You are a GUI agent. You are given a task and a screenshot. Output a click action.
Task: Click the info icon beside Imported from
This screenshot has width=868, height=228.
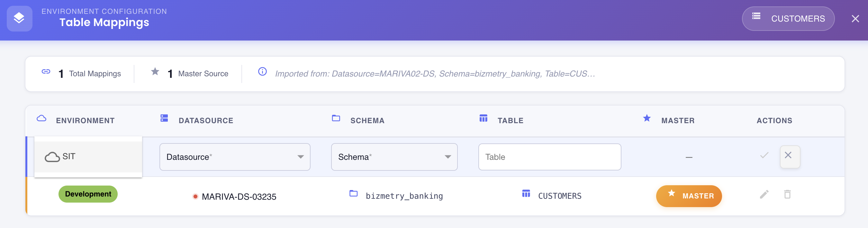[262, 72]
